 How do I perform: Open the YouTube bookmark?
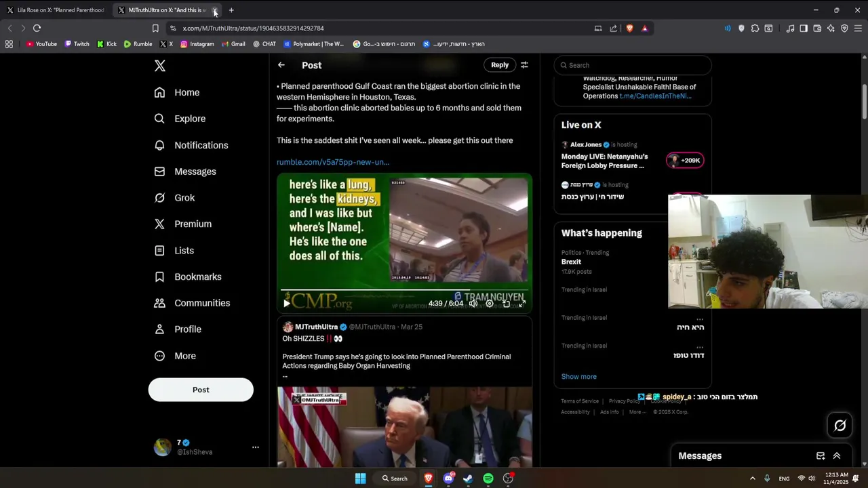pos(42,44)
